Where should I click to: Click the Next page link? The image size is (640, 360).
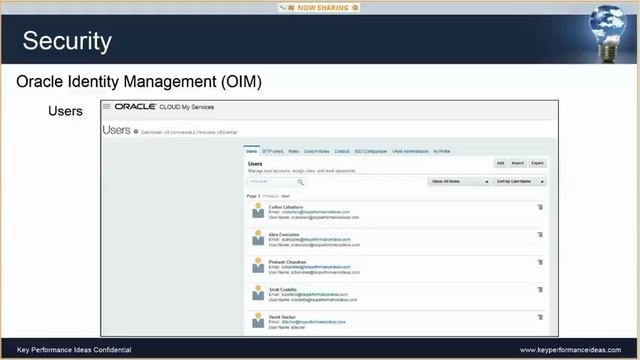[x=285, y=196]
